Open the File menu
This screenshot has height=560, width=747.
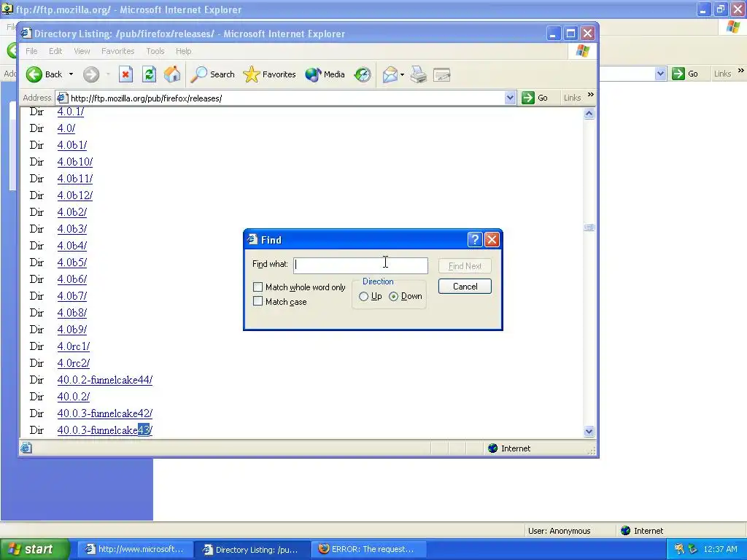coord(31,51)
